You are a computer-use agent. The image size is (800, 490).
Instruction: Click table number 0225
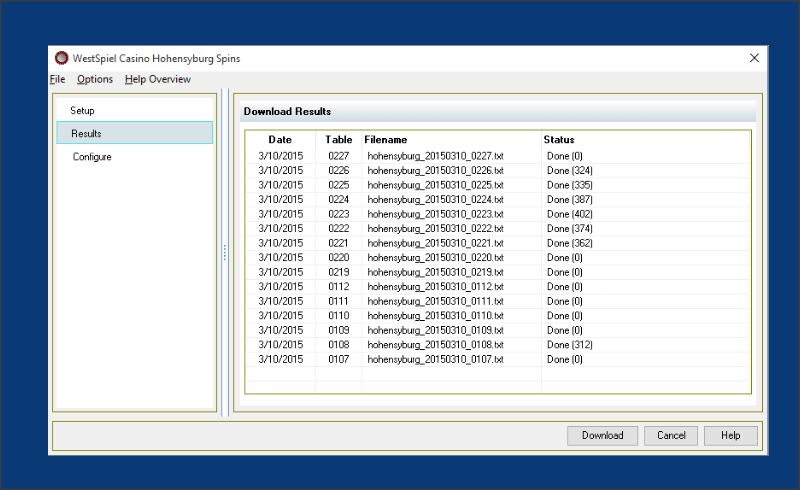[x=339, y=185]
